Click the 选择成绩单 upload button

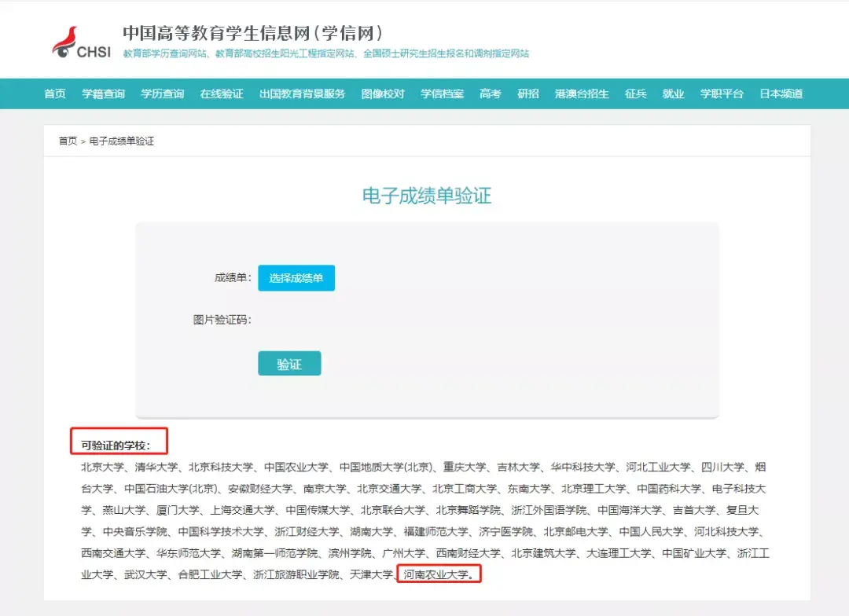tap(296, 277)
